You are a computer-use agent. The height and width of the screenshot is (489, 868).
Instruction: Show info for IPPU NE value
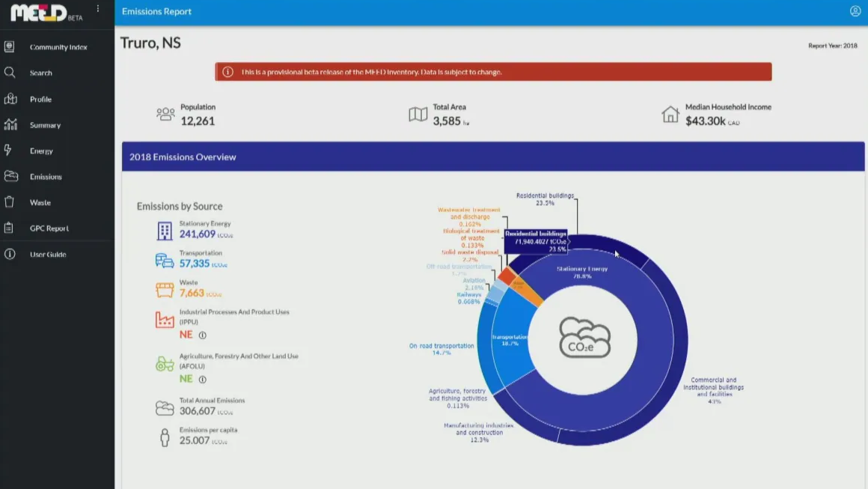click(x=203, y=335)
